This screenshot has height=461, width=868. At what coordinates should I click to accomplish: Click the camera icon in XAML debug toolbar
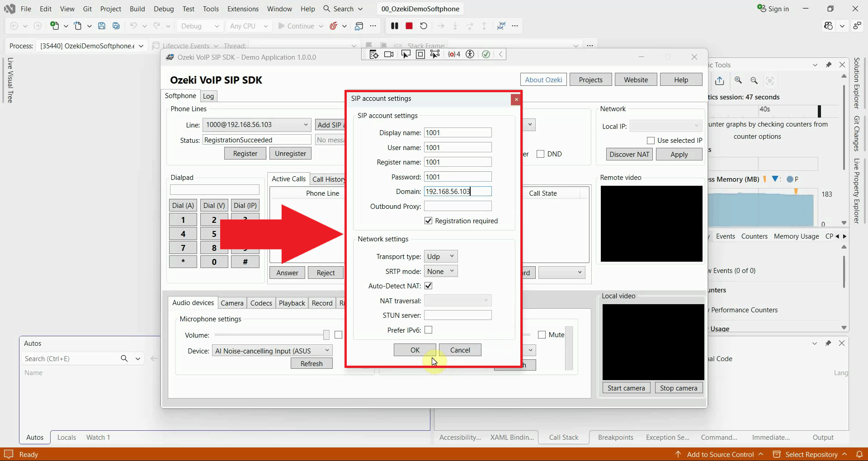(389, 54)
